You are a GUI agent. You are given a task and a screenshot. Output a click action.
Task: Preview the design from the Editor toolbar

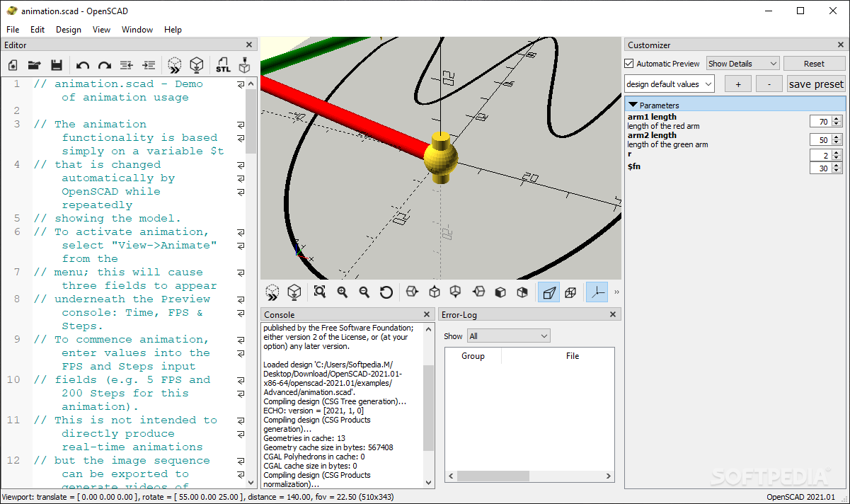pos(174,65)
